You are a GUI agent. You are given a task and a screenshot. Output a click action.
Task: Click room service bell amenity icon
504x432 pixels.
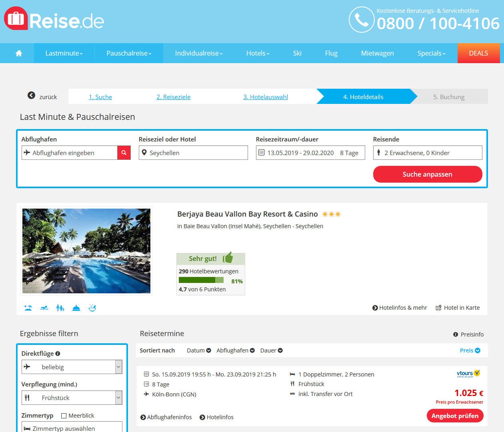point(76,308)
